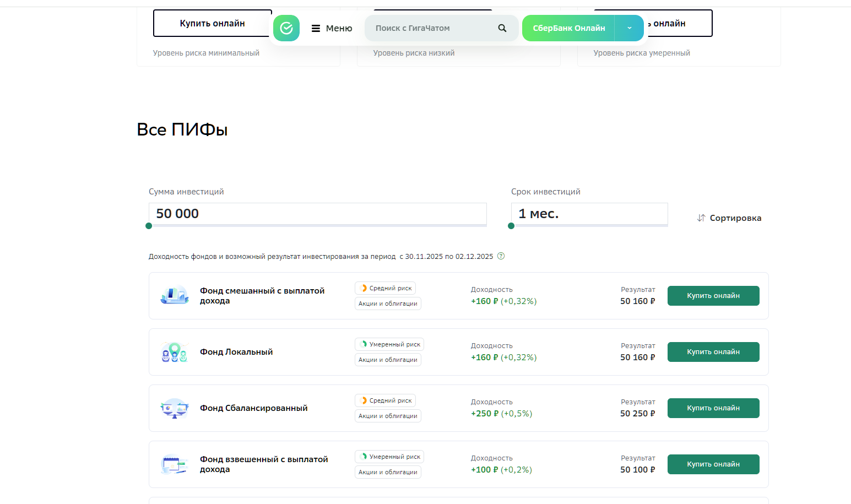
Task: Open the hamburger Меню
Action: coord(332,28)
